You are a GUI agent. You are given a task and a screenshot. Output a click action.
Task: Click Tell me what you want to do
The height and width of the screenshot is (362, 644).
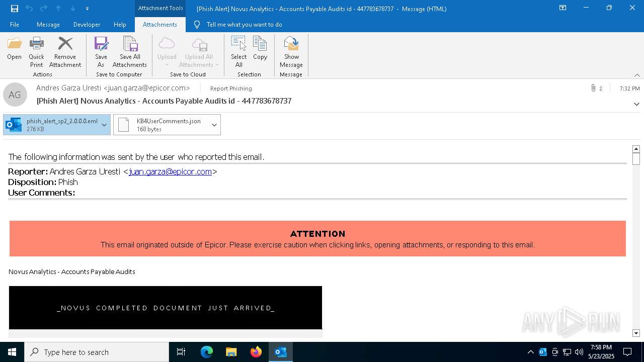pyautogui.click(x=244, y=25)
